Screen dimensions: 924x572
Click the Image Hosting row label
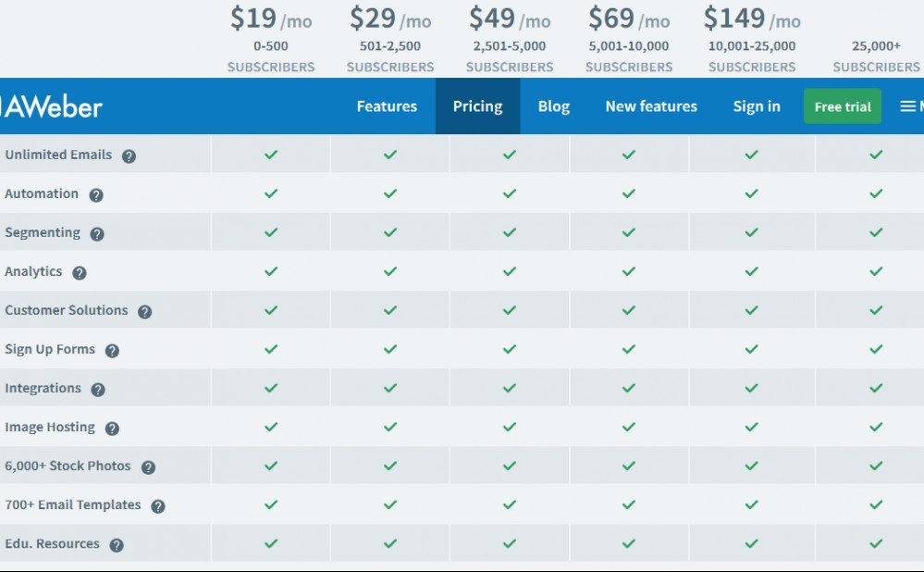point(50,427)
